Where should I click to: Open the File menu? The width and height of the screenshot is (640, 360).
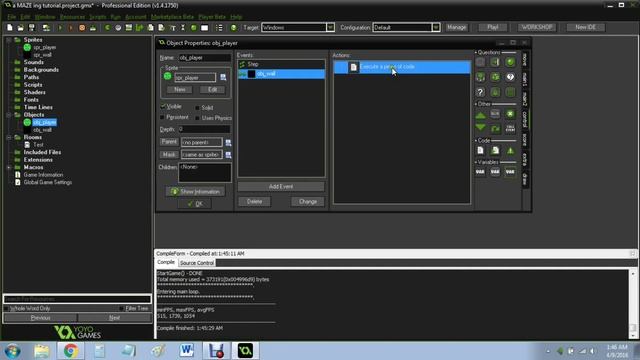(x=12, y=17)
